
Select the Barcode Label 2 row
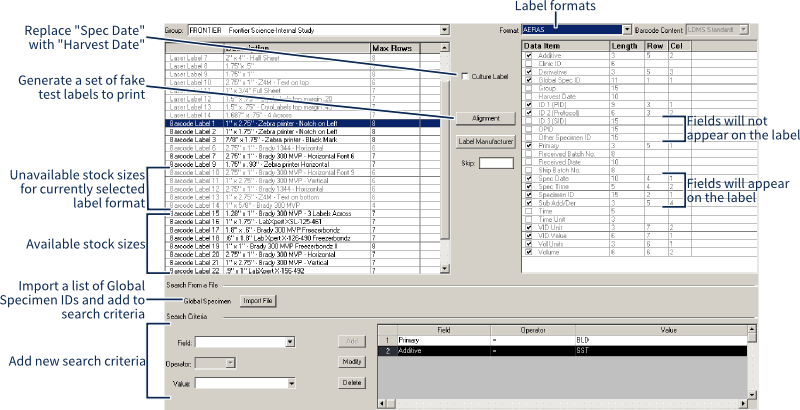[303, 132]
